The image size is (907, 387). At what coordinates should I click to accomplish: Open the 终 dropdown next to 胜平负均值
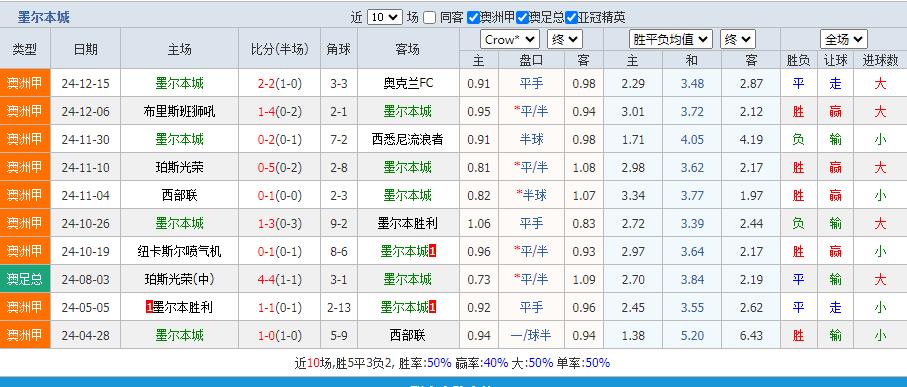pyautogui.click(x=738, y=40)
